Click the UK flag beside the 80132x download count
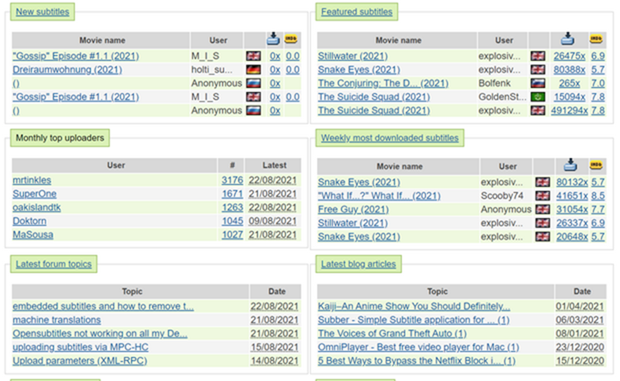This screenshot has height=381, width=620. 542,182
